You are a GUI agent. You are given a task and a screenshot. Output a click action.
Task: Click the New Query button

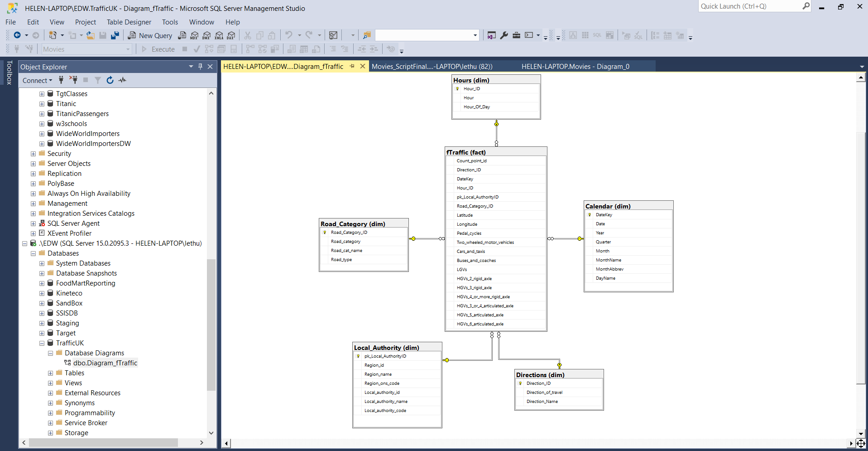coord(150,35)
